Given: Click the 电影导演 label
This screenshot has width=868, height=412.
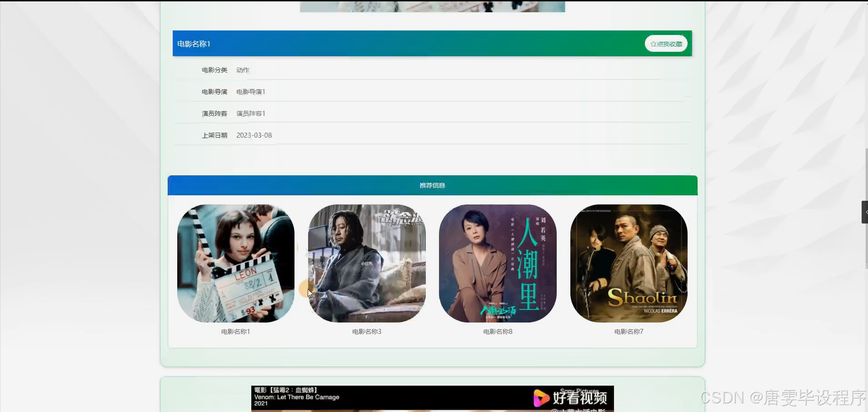Looking at the screenshot, I should coord(215,92).
